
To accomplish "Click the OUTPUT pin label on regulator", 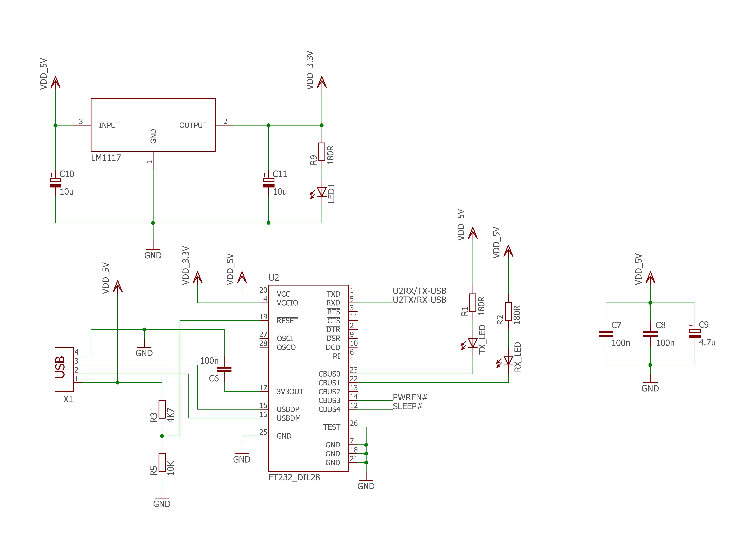I will click(193, 125).
